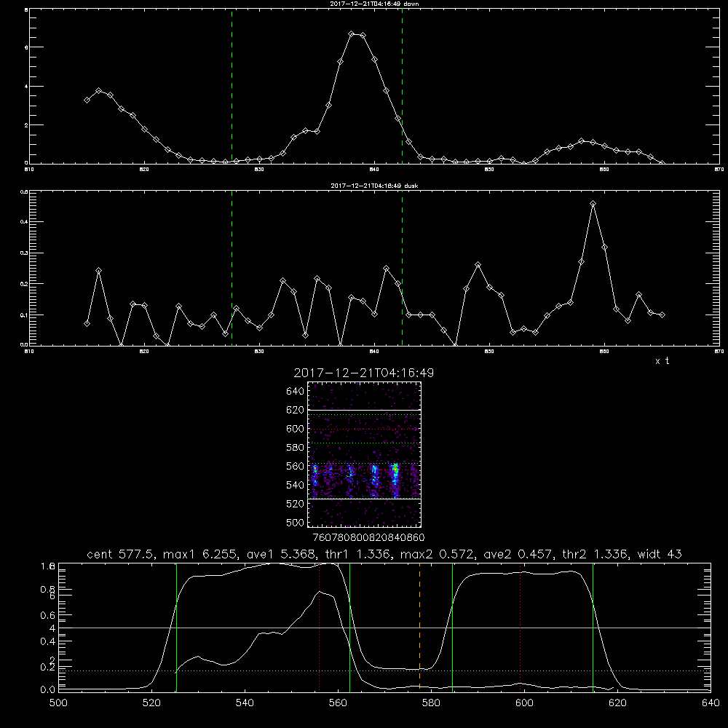Click the '640' y-axis label beside the spectrogram
The image size is (728, 728).
295,392
